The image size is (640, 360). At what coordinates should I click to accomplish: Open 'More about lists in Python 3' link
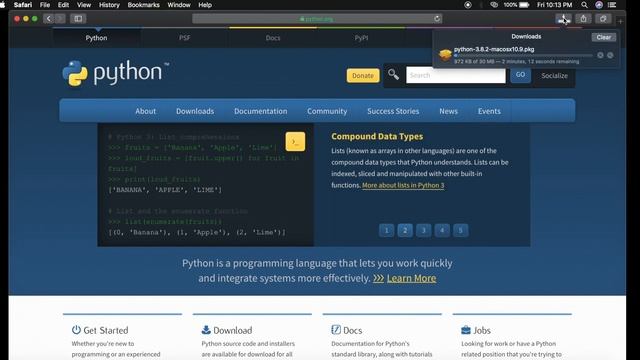(403, 185)
